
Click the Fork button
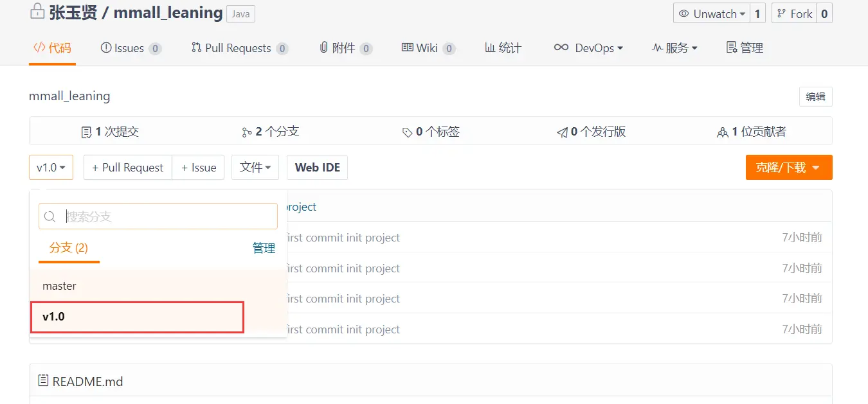point(794,13)
